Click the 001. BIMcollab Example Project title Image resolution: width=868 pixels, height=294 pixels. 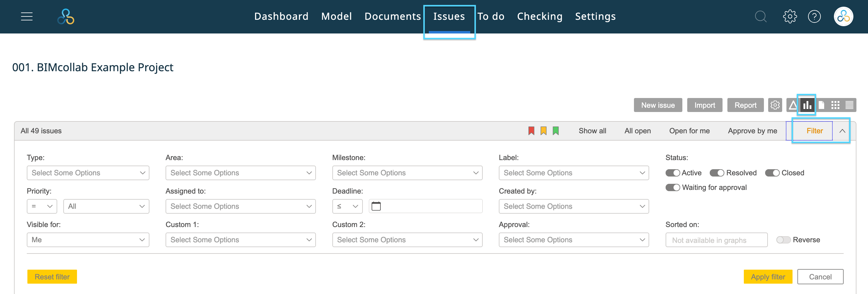tap(93, 67)
